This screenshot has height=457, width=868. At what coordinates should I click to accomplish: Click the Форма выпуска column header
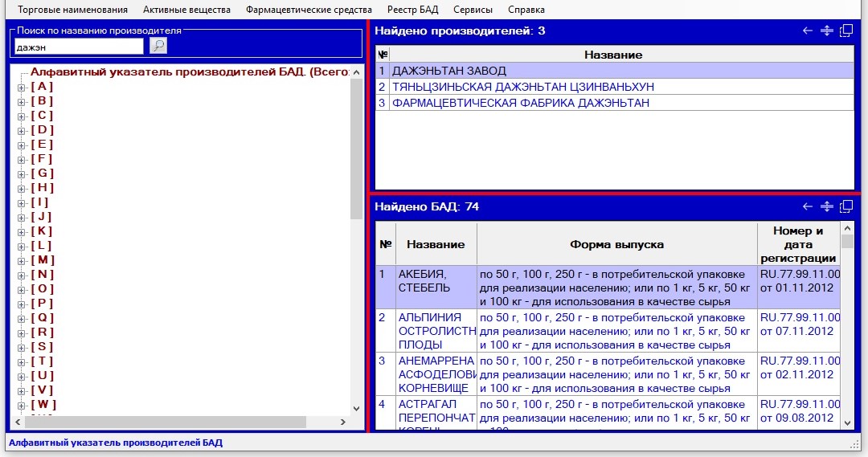(616, 244)
